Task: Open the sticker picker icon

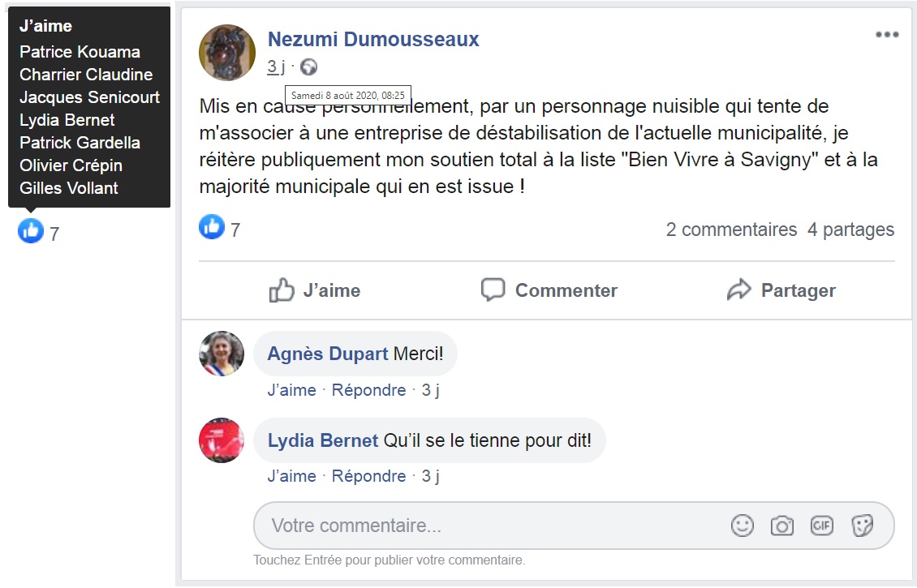Action: [862, 526]
